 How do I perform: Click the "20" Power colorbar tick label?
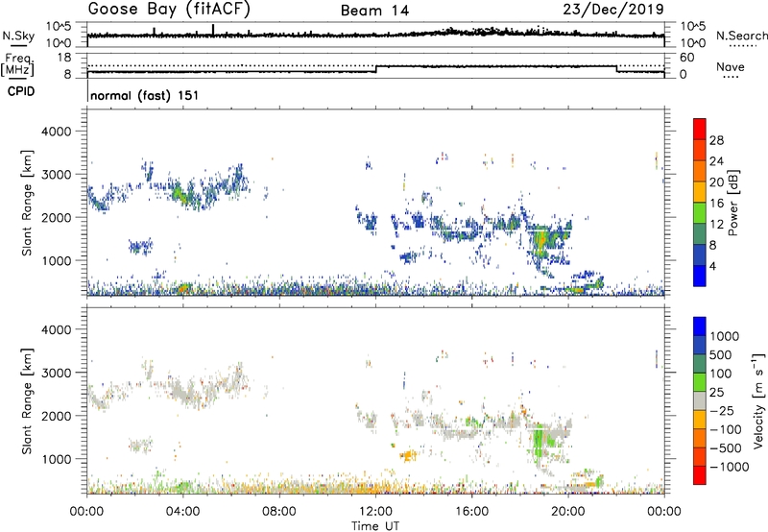coord(716,182)
